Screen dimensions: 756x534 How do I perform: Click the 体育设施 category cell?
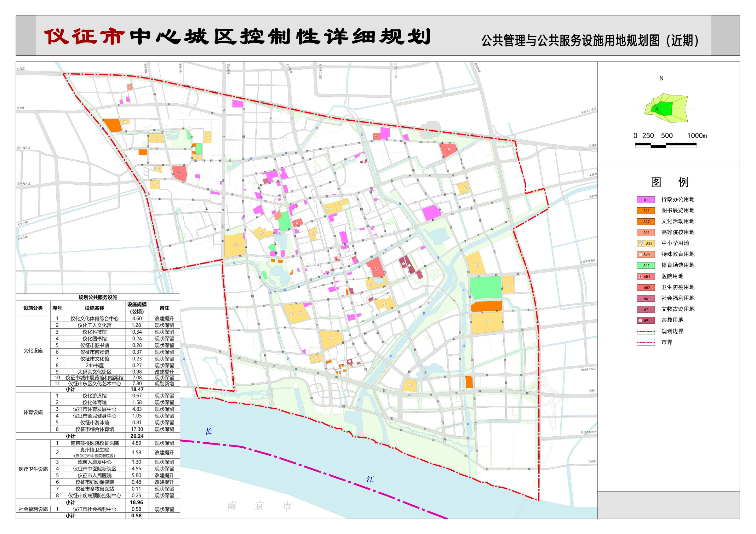pos(33,412)
